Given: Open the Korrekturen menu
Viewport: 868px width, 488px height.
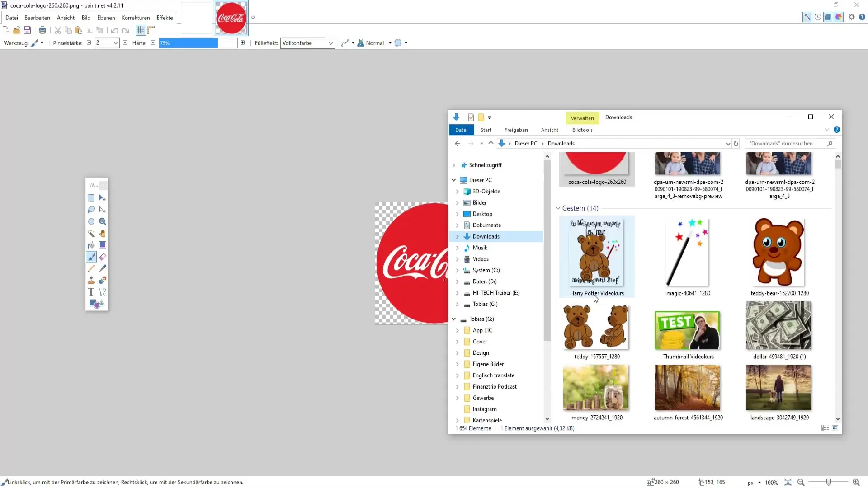Looking at the screenshot, I should tap(136, 18).
